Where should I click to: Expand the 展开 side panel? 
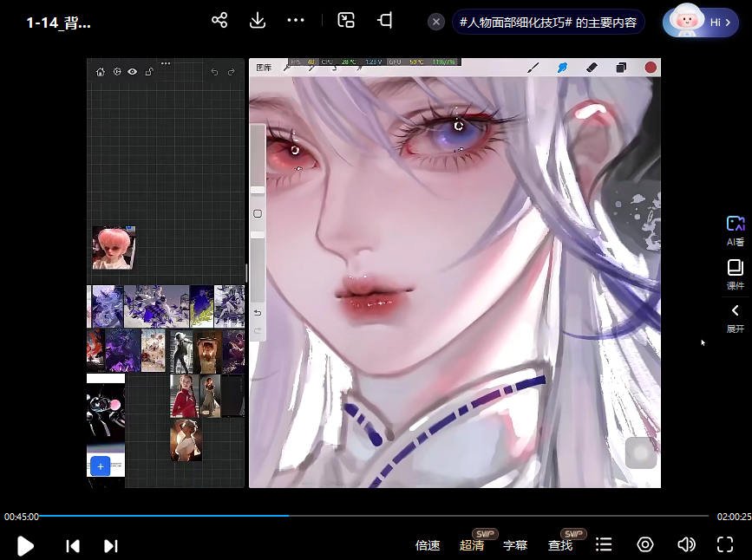coord(735,318)
